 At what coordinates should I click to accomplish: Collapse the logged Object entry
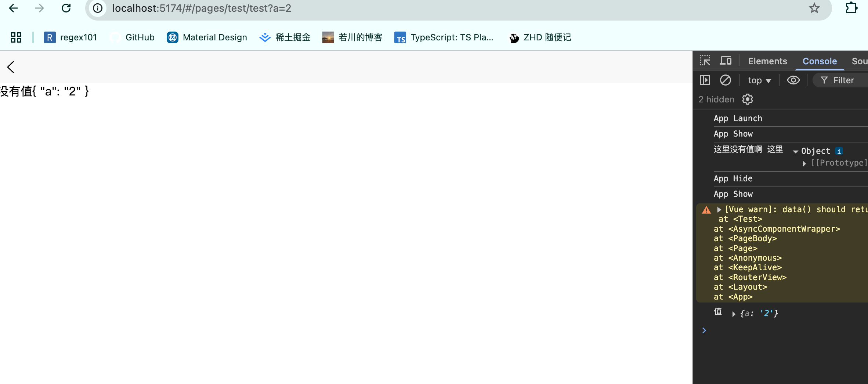795,151
